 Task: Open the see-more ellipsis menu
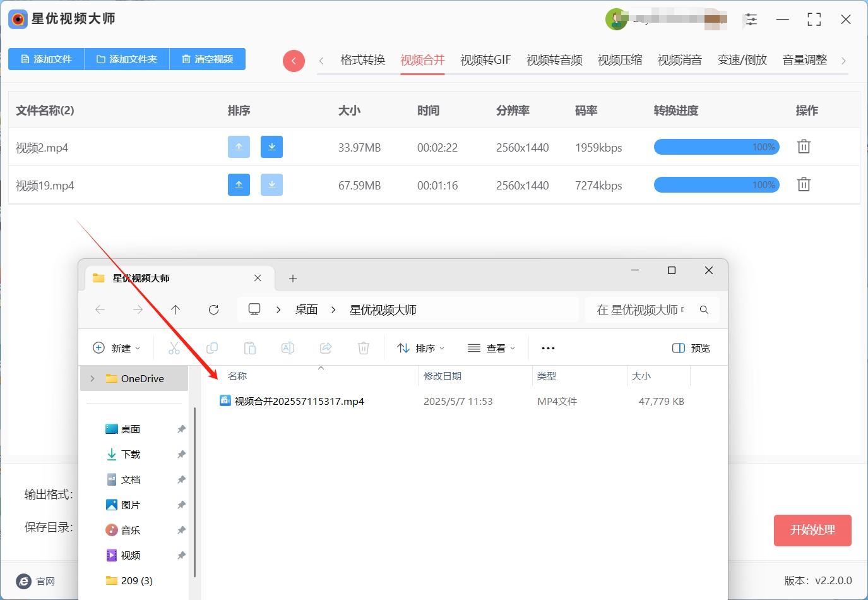tap(548, 348)
